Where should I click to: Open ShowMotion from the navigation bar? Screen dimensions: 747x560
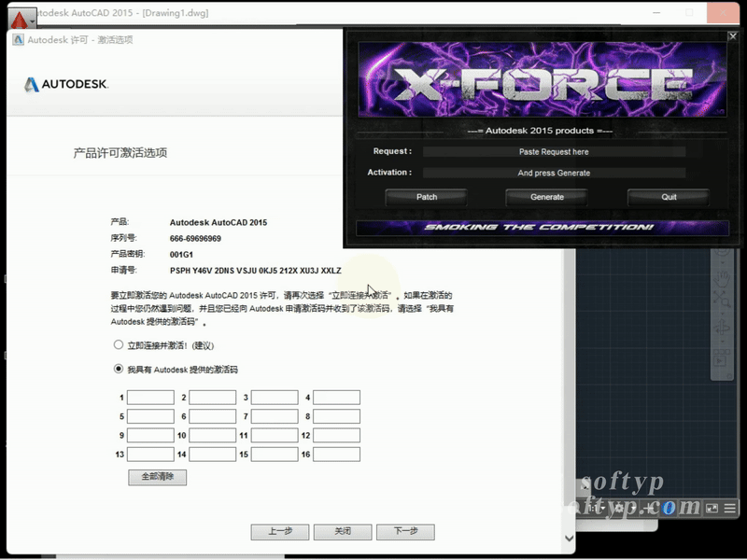(721, 357)
